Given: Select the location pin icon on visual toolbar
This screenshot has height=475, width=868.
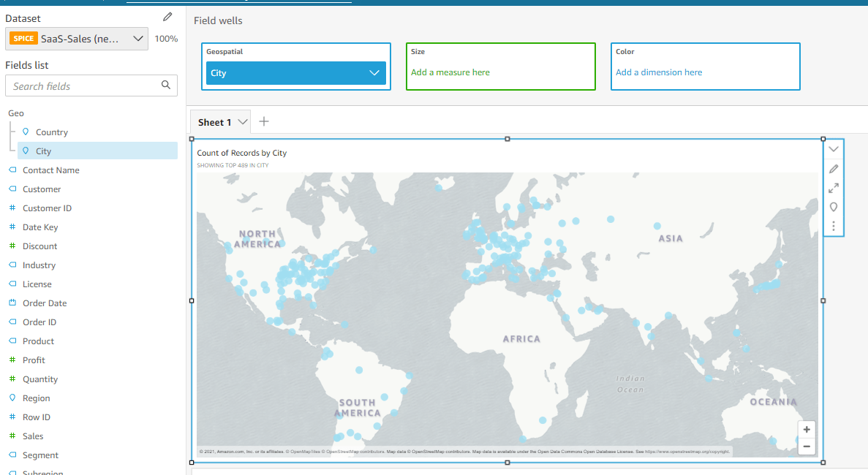Looking at the screenshot, I should pos(834,207).
